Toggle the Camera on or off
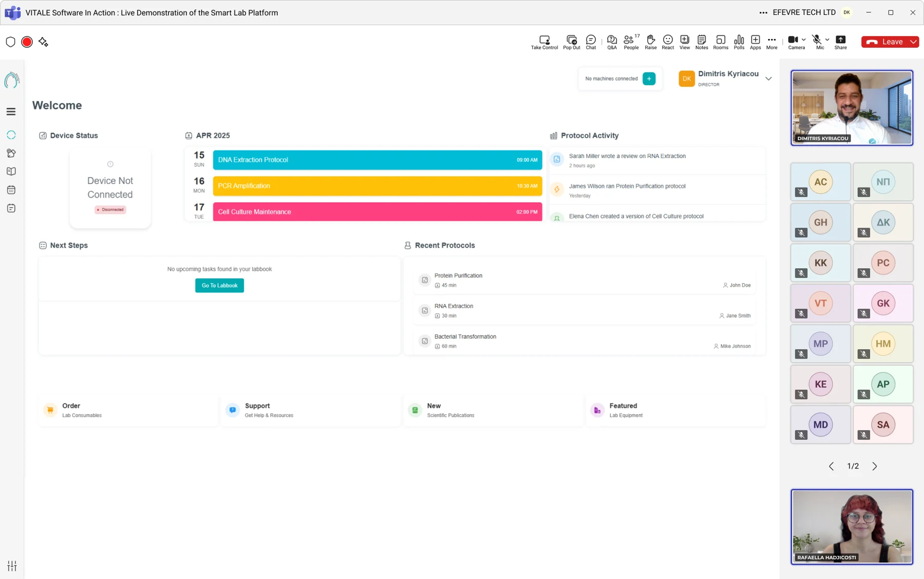The width and height of the screenshot is (924, 579). click(x=793, y=42)
